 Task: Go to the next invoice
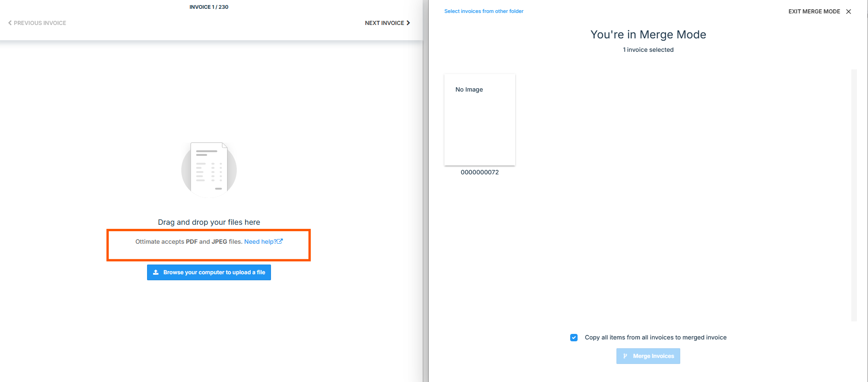[388, 23]
